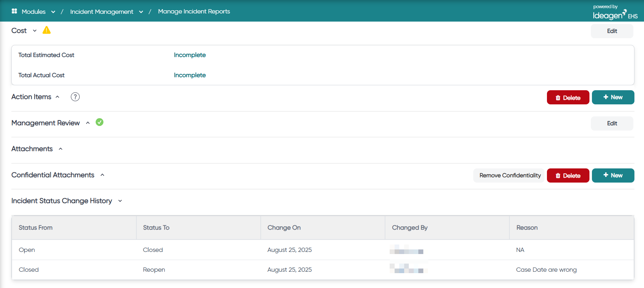The width and height of the screenshot is (644, 288).
Task: Click the Status To column header
Action: click(x=198, y=227)
